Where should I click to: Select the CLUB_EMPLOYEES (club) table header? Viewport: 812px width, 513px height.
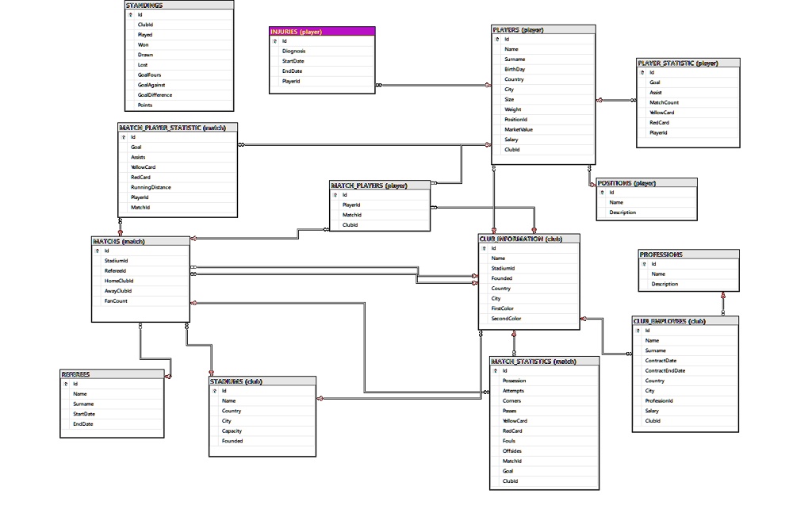click(x=686, y=321)
